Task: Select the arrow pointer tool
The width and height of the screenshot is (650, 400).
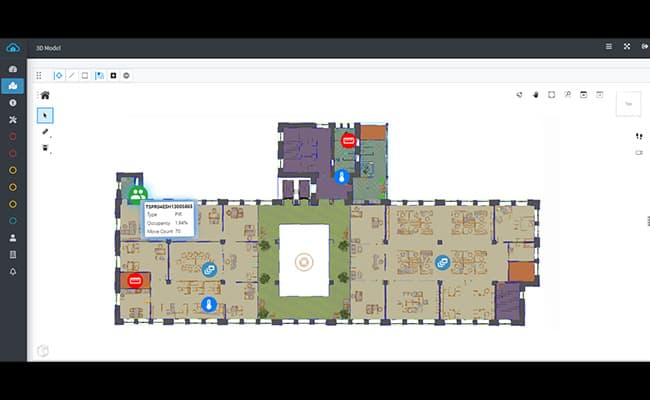Action: point(45,115)
